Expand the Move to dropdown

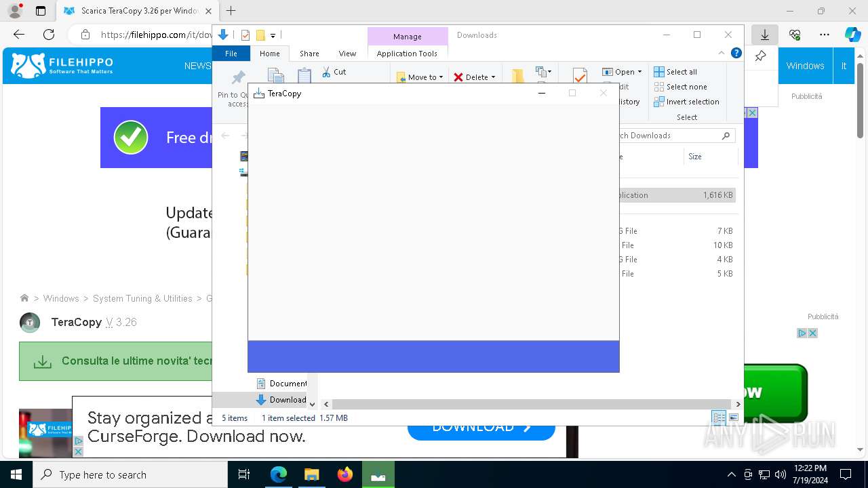coord(441,77)
